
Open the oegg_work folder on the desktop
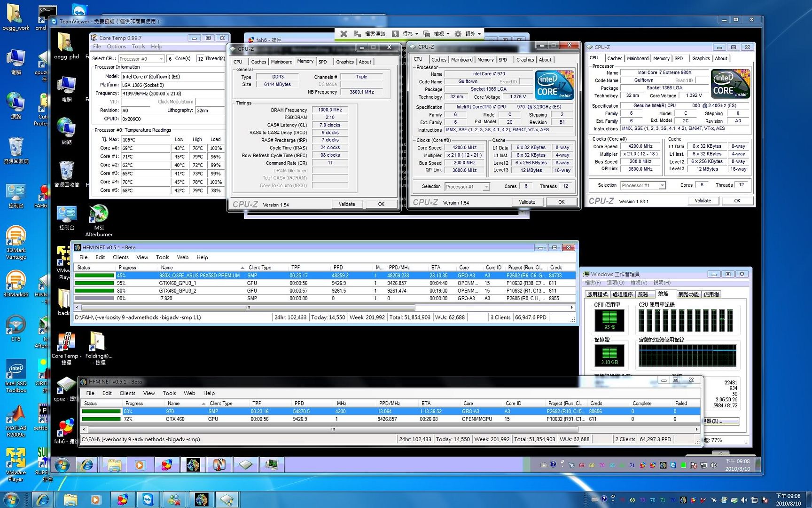point(16,17)
